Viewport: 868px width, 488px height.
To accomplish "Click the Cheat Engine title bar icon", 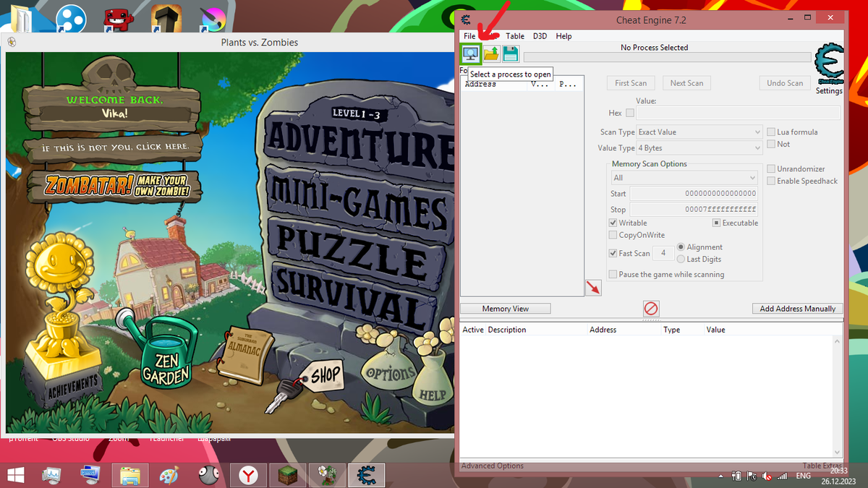I will pos(466,19).
